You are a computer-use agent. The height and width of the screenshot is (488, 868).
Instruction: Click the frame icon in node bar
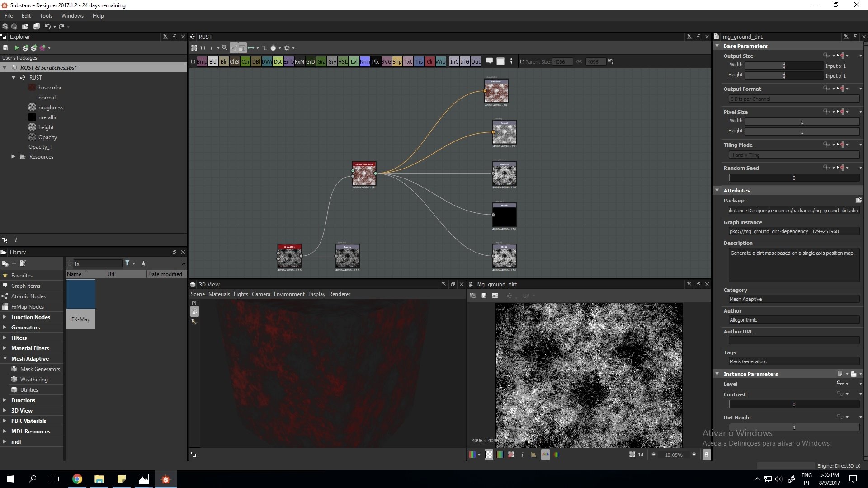(x=500, y=61)
